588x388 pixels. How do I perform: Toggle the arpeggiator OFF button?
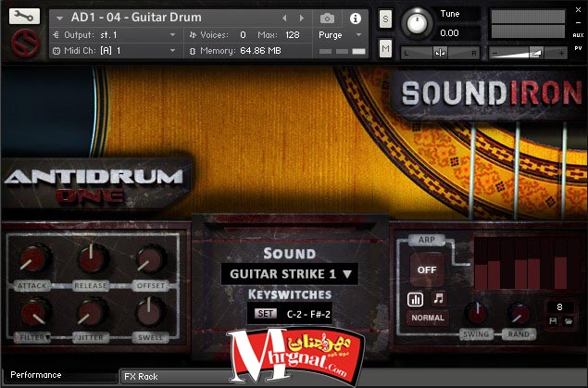(x=427, y=269)
